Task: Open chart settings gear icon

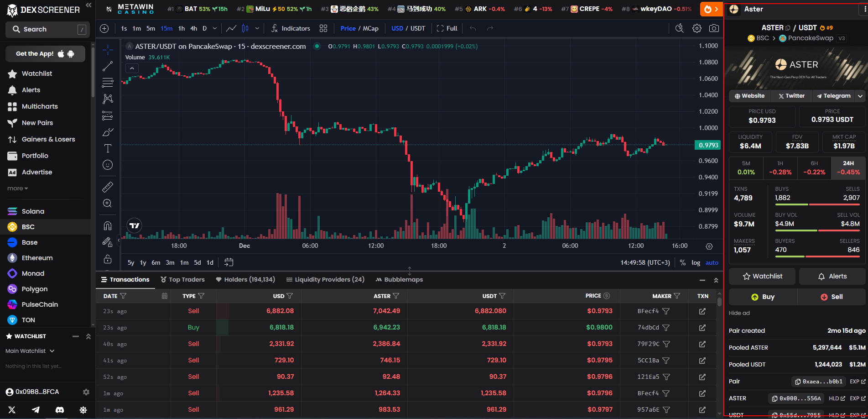Action: click(696, 28)
